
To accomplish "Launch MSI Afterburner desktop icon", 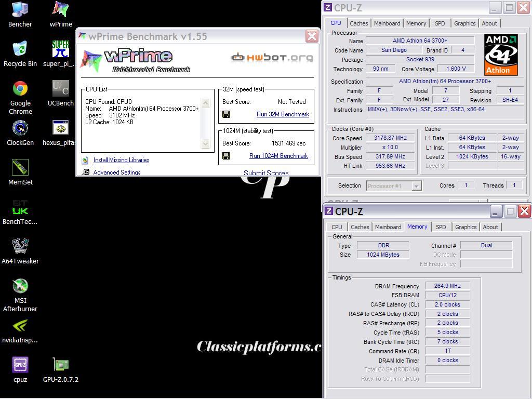I will (20, 295).
